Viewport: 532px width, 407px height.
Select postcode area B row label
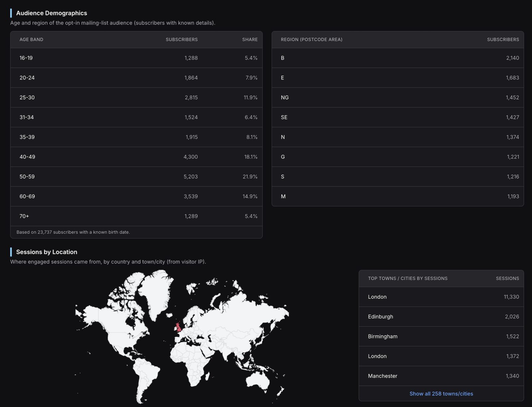point(283,58)
